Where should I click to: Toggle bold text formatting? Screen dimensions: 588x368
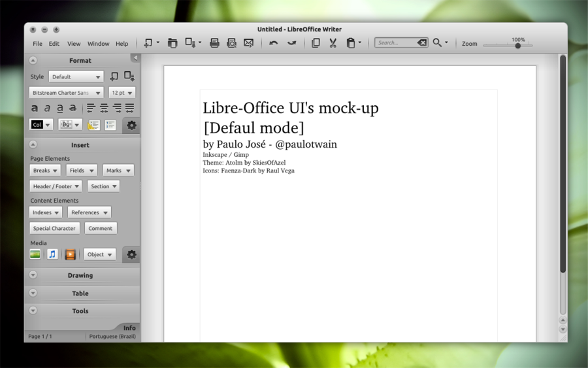(35, 108)
